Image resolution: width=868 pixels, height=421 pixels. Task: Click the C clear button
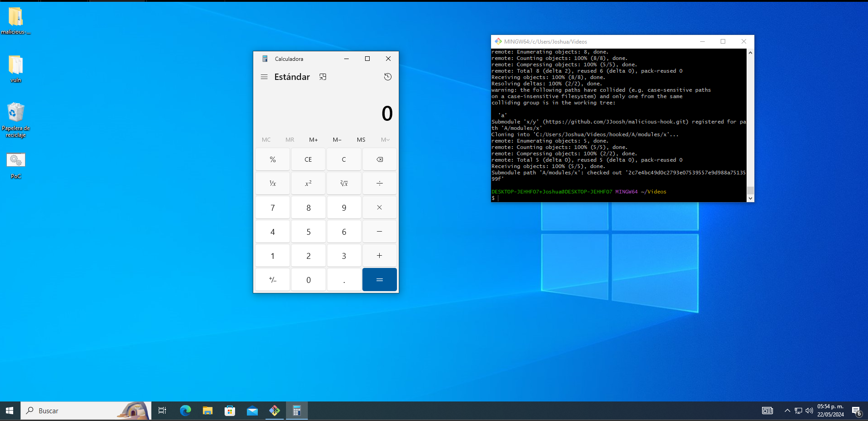344,159
